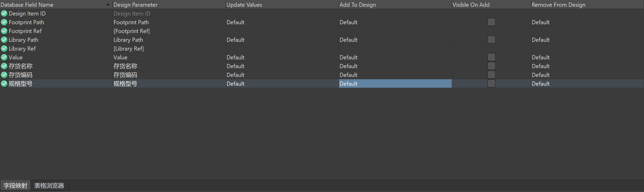Check Visible On Add for 存货编码 row
Viewport: 644px width, 192px height.
click(x=491, y=75)
